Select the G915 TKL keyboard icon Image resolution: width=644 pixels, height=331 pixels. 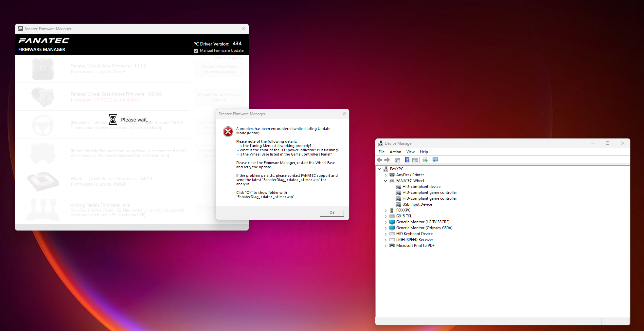pyautogui.click(x=392, y=216)
